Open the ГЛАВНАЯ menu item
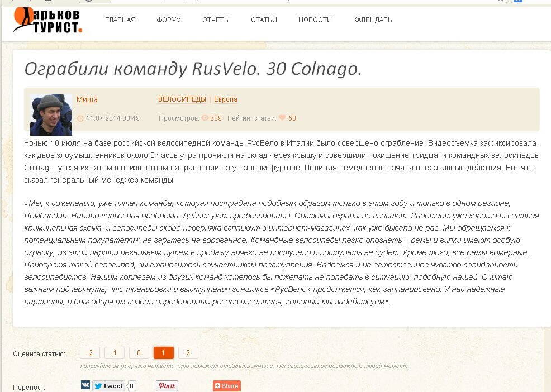This screenshot has width=551, height=392. [x=120, y=20]
